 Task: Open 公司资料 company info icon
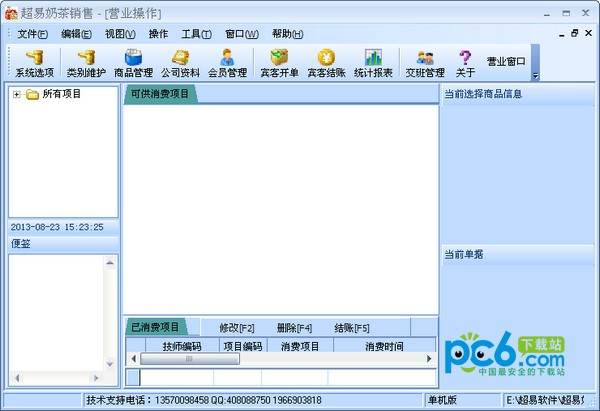click(180, 64)
